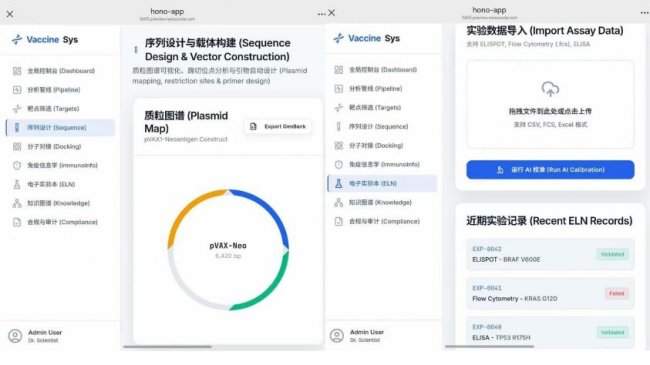Open Dashboard icon in right window sidebar
The width and height of the screenshot is (650, 365).
[339, 70]
